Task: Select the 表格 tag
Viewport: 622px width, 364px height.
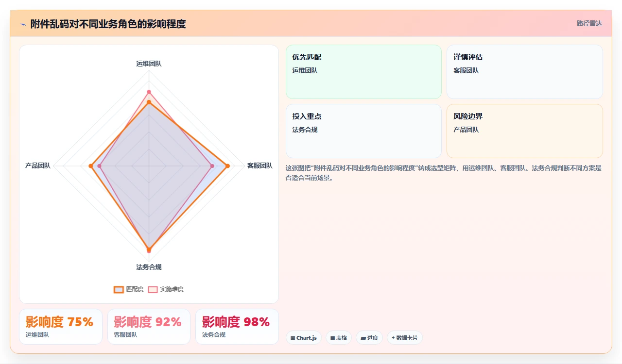Action: click(x=339, y=338)
